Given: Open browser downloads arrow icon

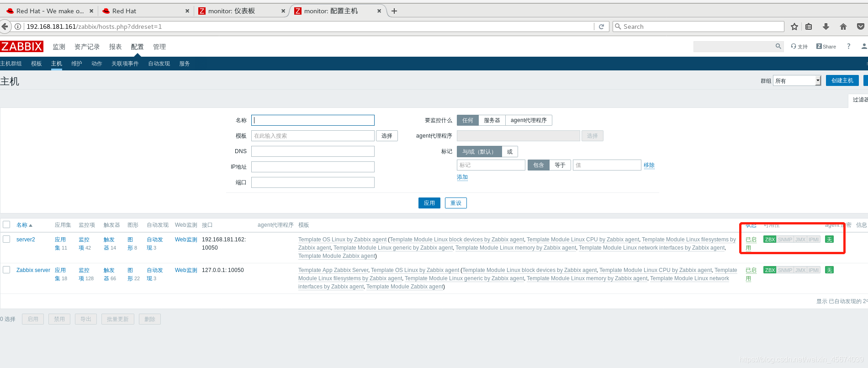Looking at the screenshot, I should click(x=826, y=27).
